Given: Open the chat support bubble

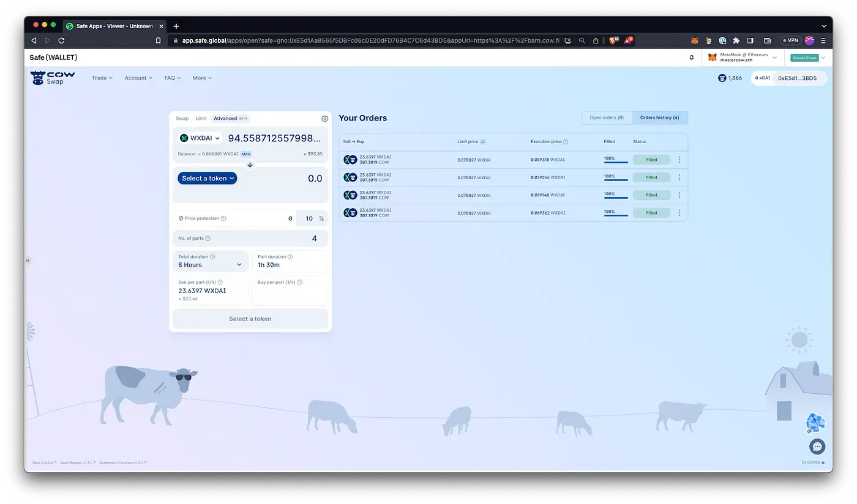Looking at the screenshot, I should pos(817,447).
